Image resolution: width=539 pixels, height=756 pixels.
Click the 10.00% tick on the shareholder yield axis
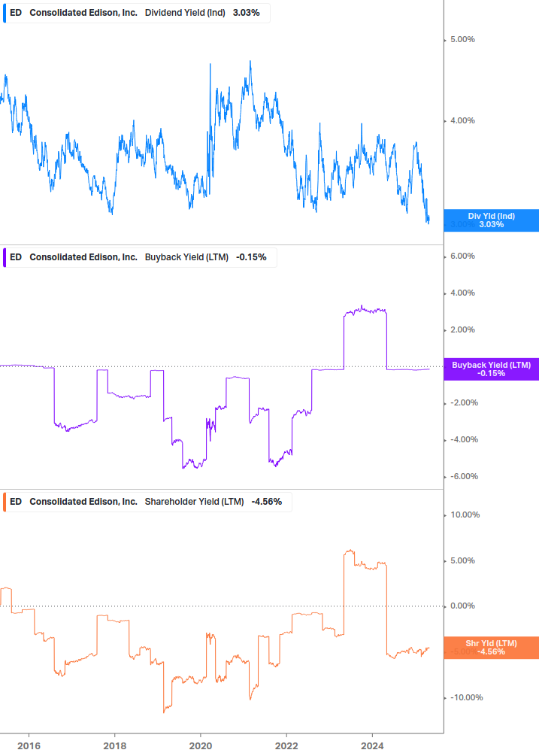465,515
